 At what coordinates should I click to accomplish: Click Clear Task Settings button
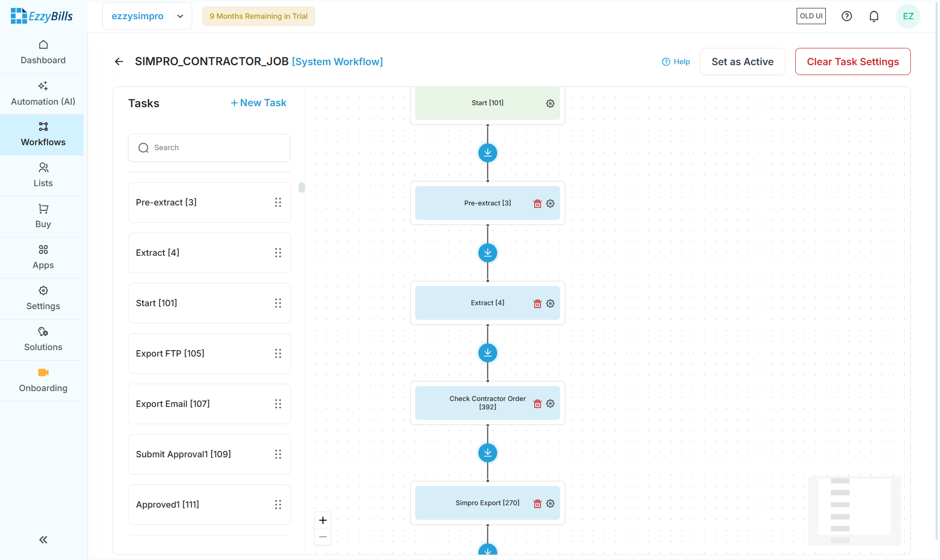[x=853, y=62]
